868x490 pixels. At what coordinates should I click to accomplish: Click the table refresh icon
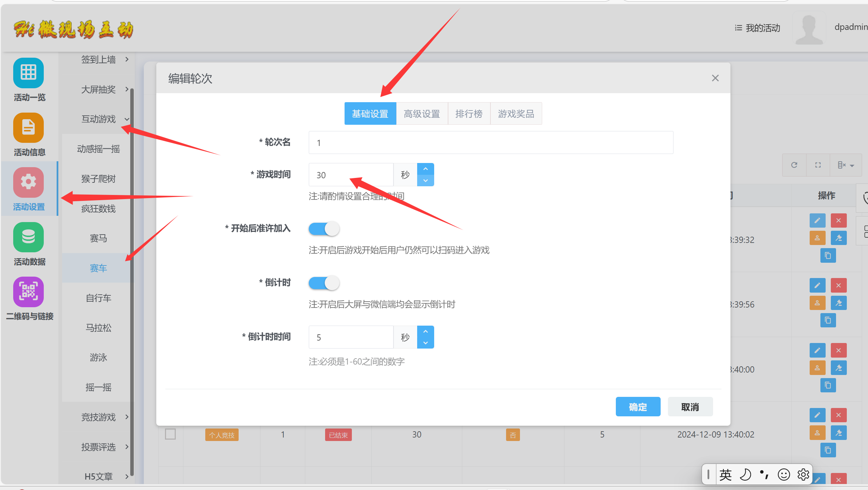pyautogui.click(x=794, y=165)
